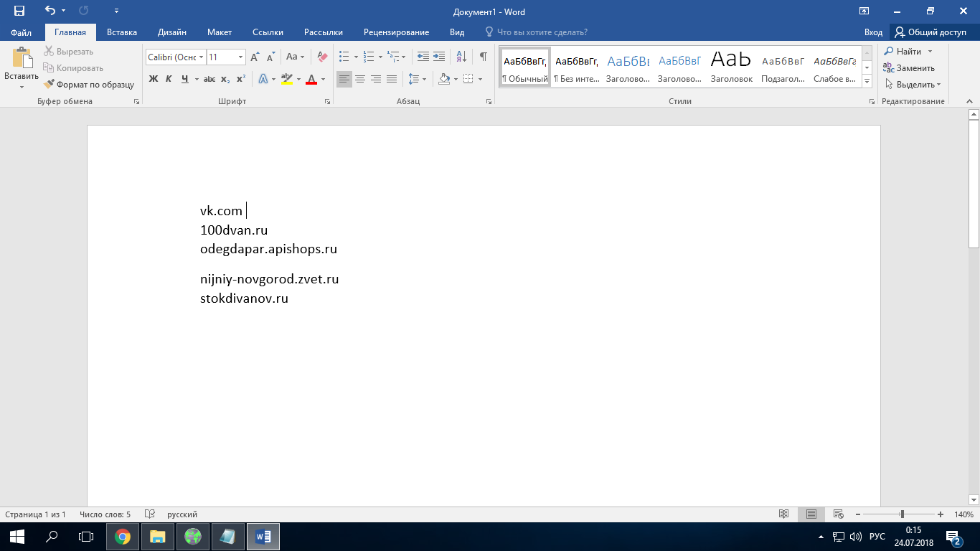
Task: Open the Буфер обмена pane launcher
Action: (x=136, y=102)
